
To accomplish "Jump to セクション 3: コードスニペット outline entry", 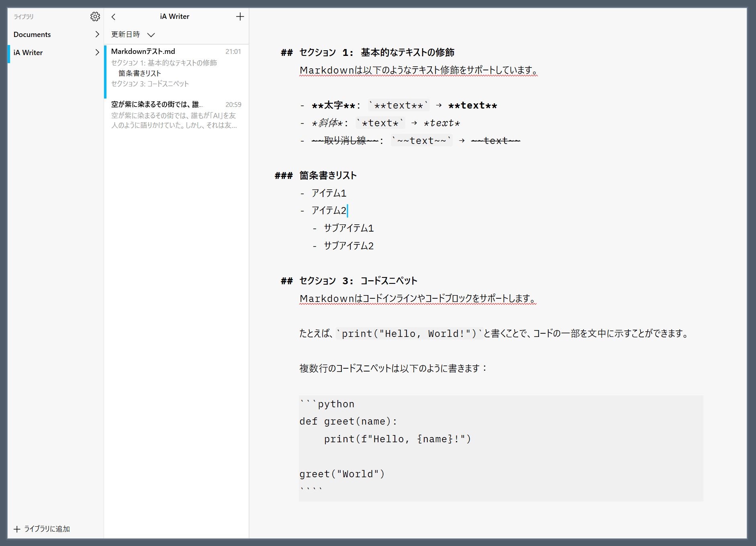I will 150,84.
